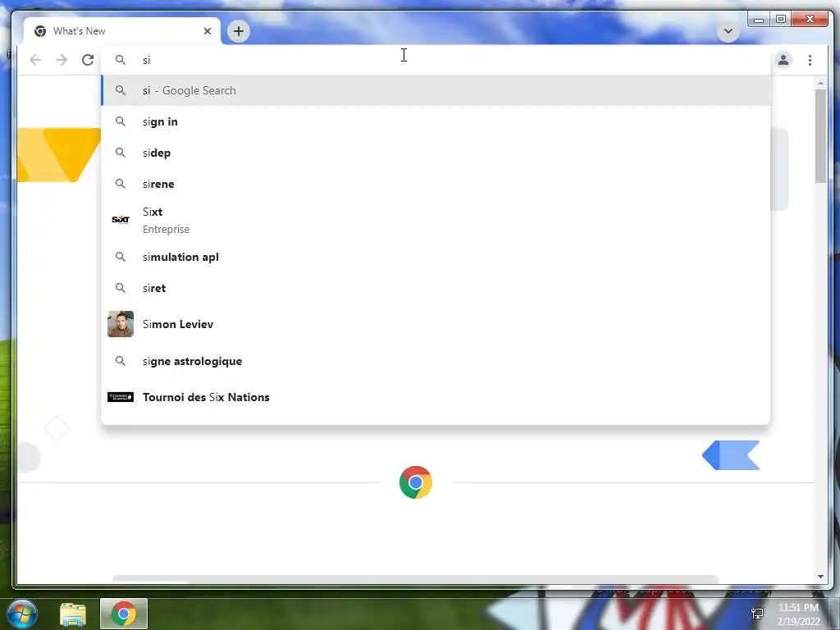Click the magnifier icon in the address bar

click(x=121, y=60)
